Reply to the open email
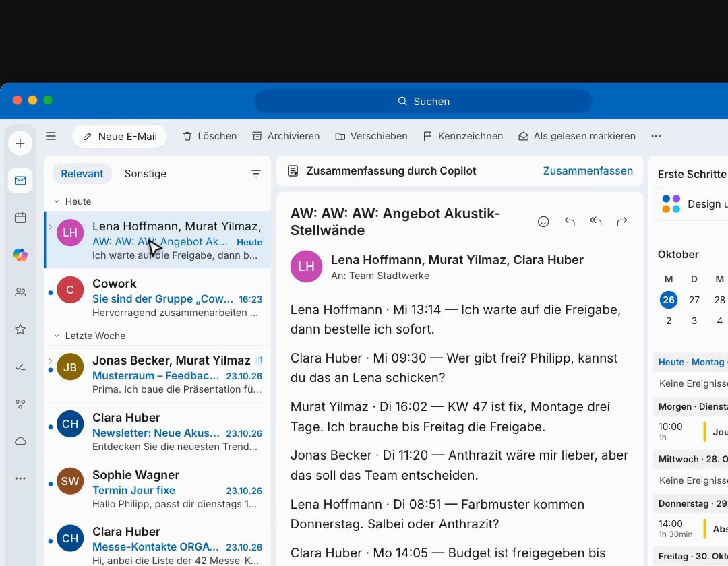728x566 pixels. pos(570,221)
